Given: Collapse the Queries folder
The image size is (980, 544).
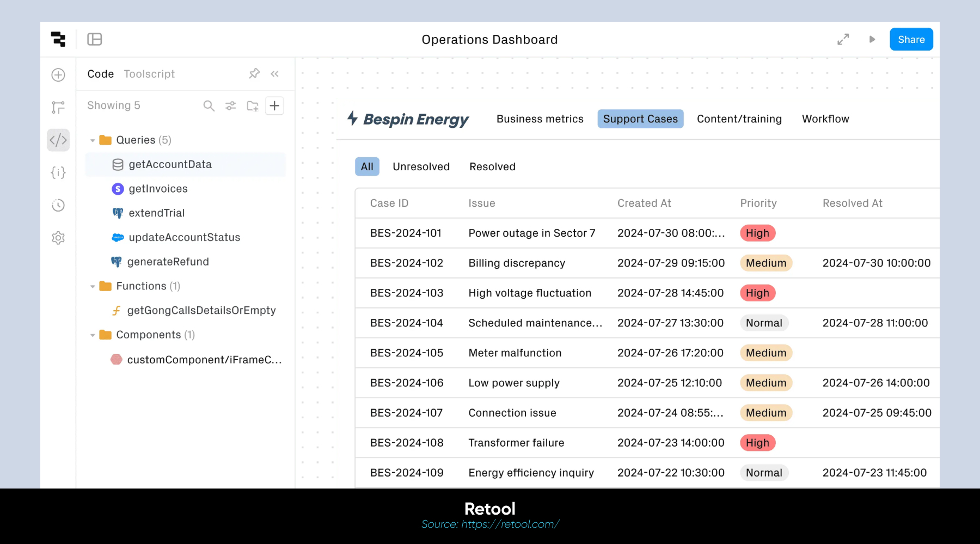Looking at the screenshot, I should 93,140.
